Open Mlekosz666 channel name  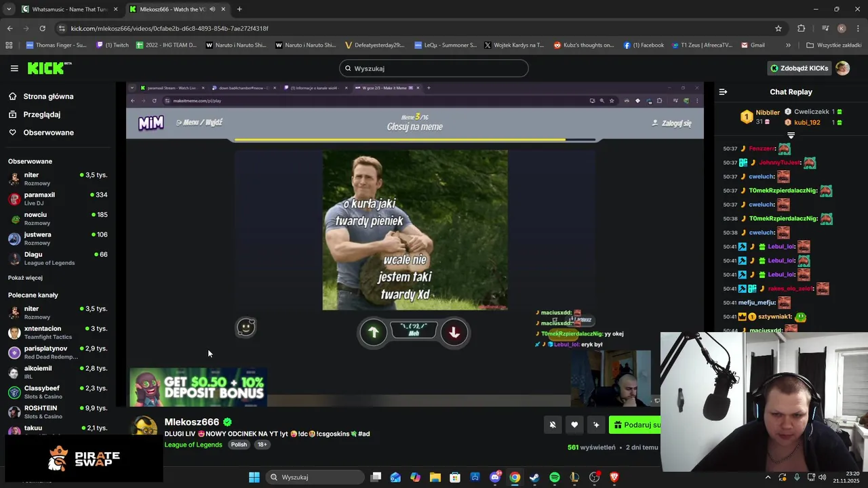192,422
